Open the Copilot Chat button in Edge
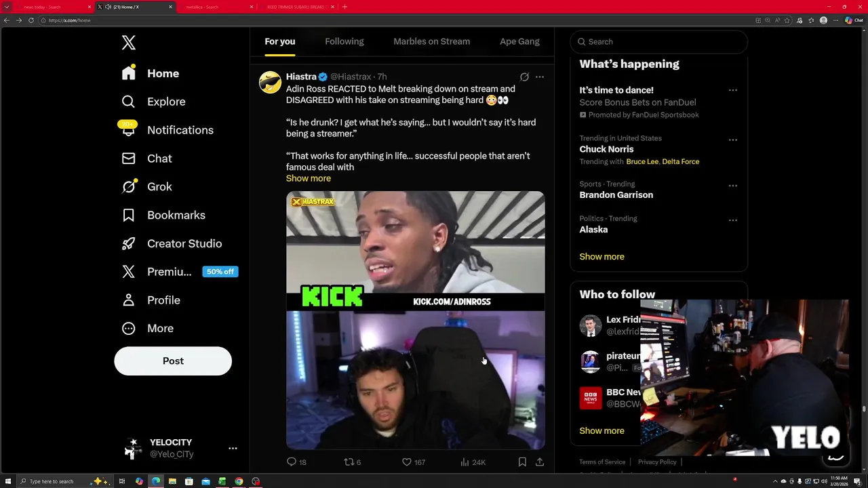 coord(854,20)
